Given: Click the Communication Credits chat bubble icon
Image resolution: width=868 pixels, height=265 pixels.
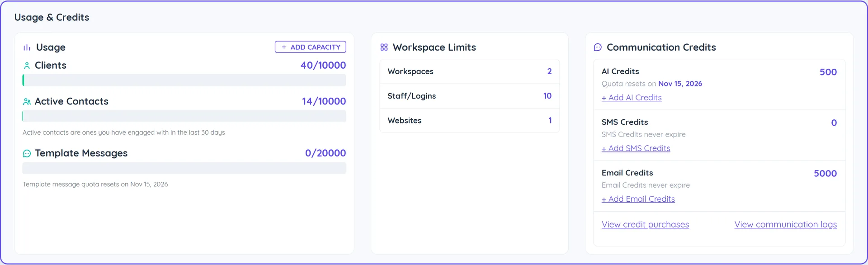Looking at the screenshot, I should click(598, 47).
